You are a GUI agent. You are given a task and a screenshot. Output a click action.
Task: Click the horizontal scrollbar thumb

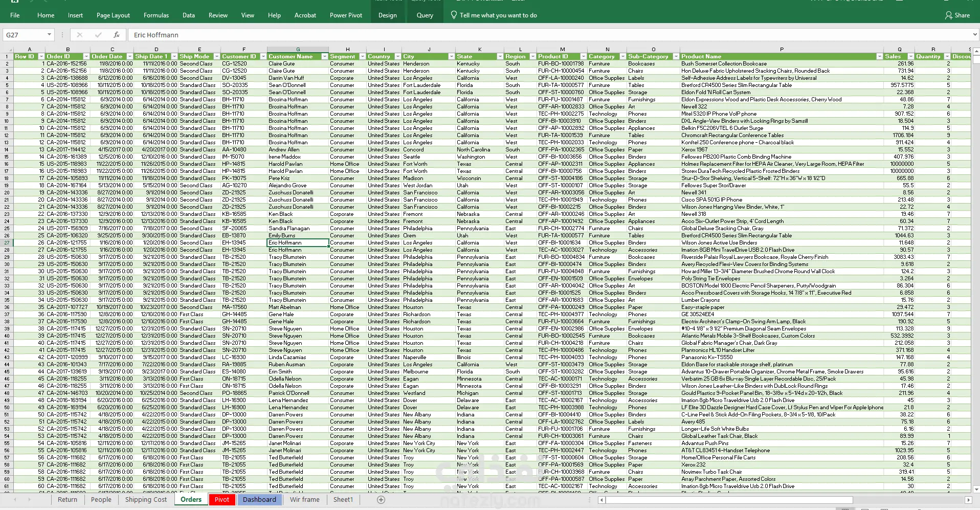coord(730,500)
